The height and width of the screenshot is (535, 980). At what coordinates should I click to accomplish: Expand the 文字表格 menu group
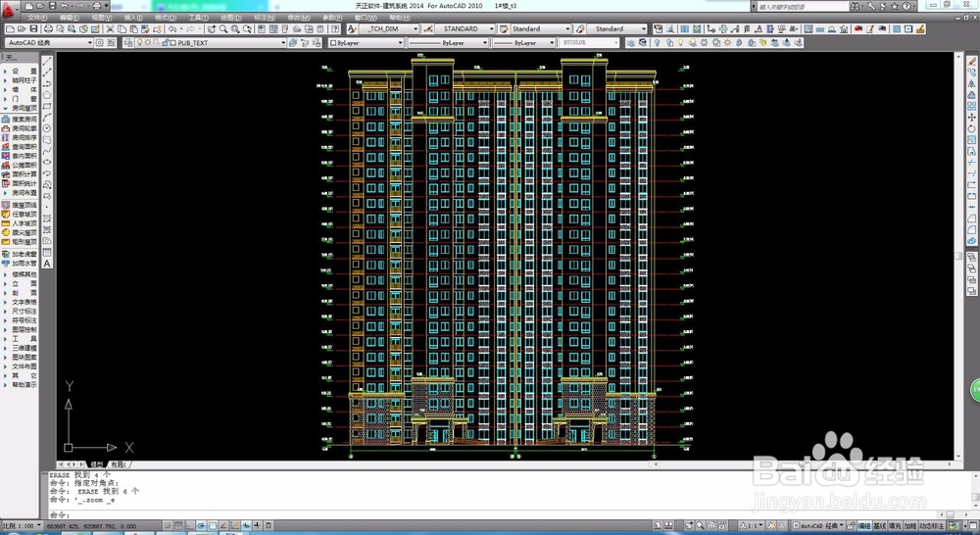19,302
